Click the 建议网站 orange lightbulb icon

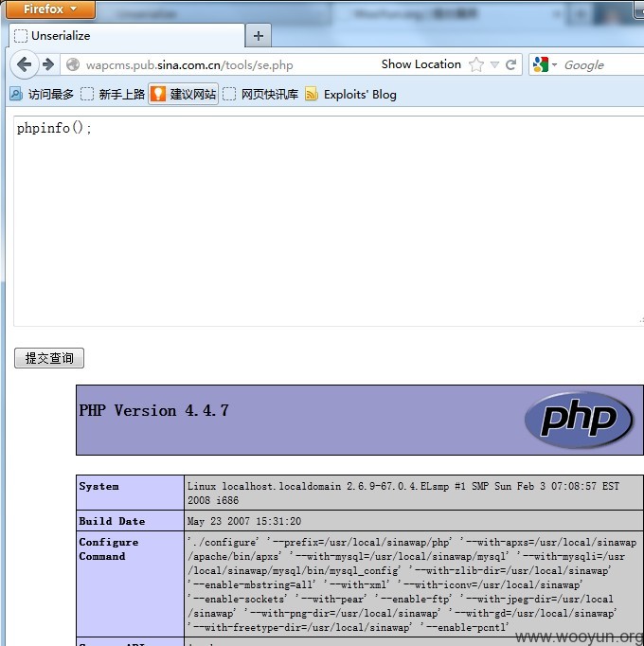pyautogui.click(x=158, y=94)
